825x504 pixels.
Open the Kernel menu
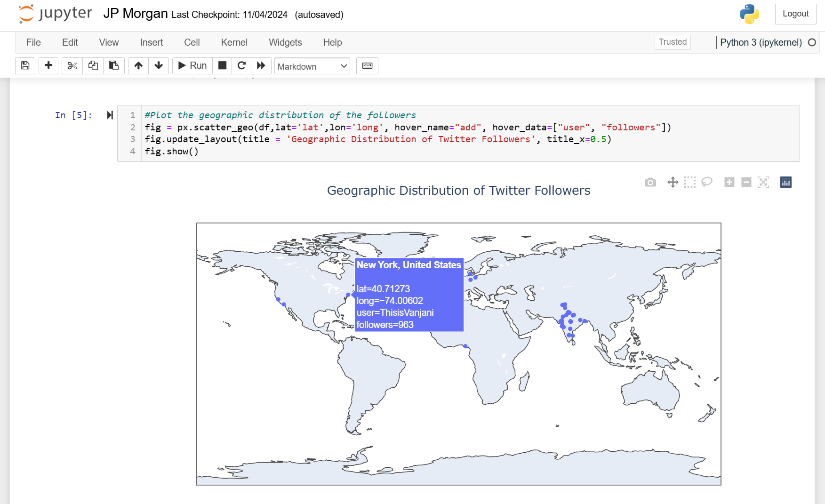(234, 42)
